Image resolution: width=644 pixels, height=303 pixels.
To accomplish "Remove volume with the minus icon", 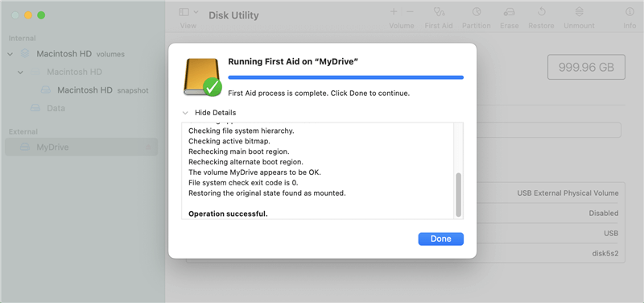I will click(x=410, y=12).
